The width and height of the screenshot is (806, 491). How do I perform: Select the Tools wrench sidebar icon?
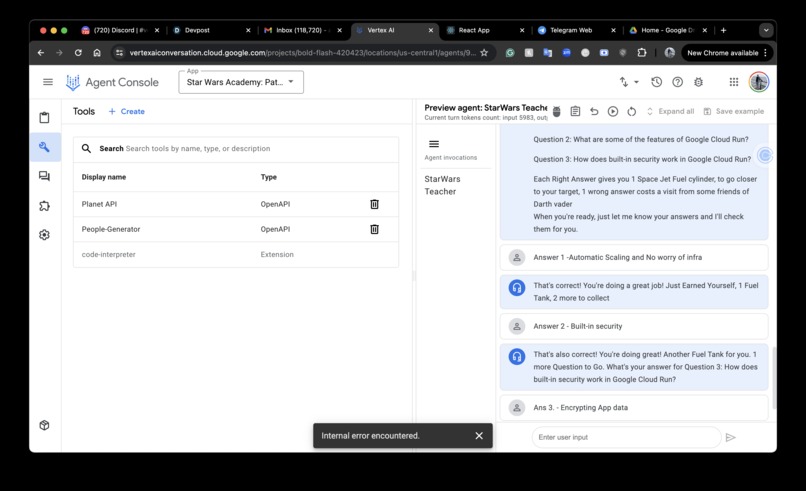click(x=45, y=147)
